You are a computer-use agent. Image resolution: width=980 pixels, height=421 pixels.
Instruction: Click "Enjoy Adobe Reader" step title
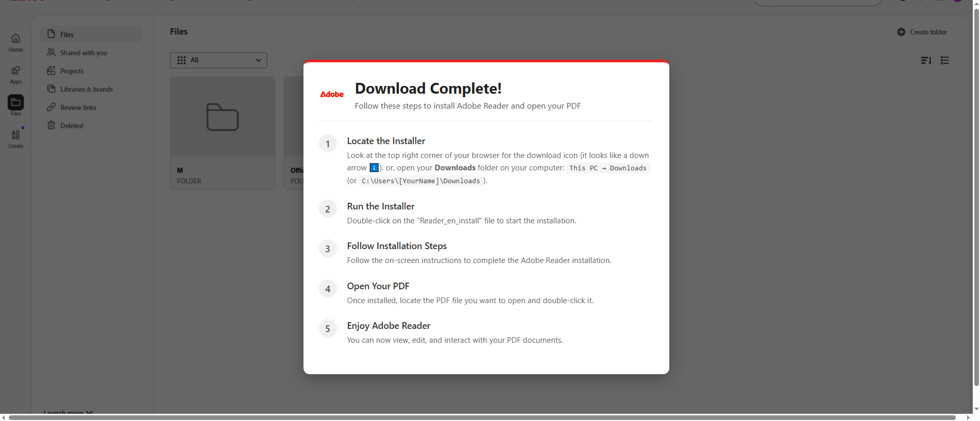[x=388, y=326]
